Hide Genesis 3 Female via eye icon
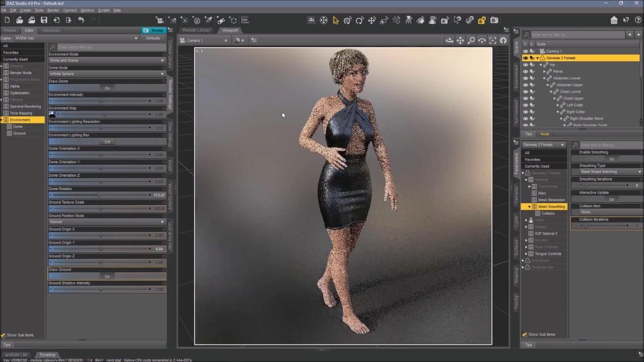This screenshot has width=644, height=362. coord(525,58)
